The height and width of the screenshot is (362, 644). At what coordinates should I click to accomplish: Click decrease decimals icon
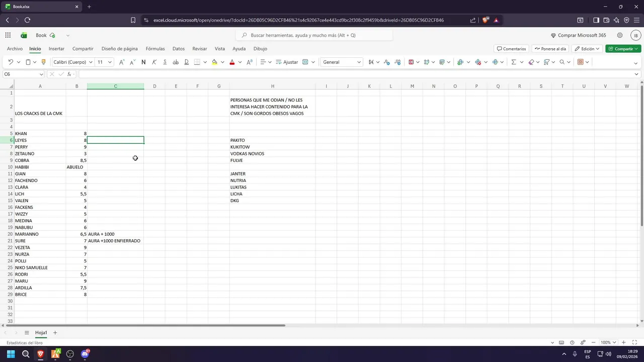coord(387,62)
